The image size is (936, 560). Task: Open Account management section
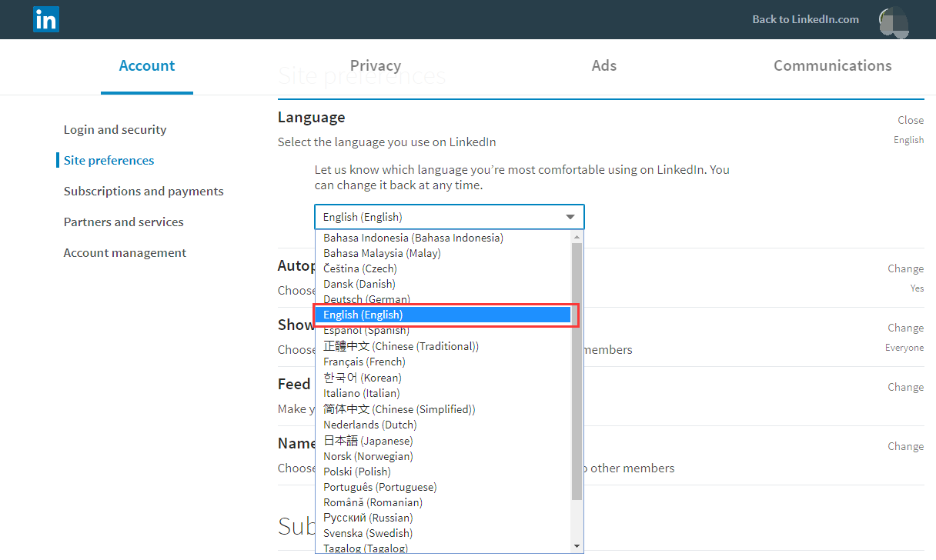[x=125, y=253]
